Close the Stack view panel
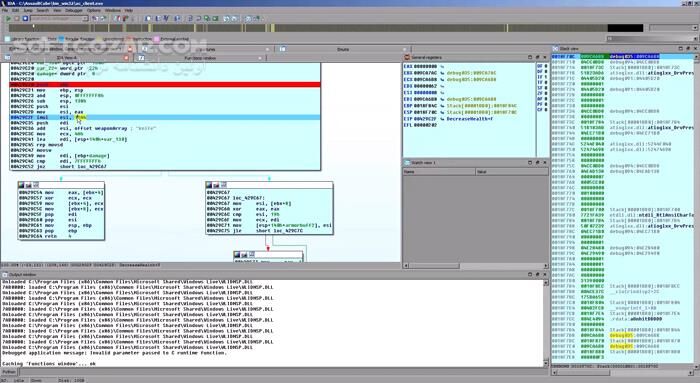This screenshot has width=700, height=383. [x=695, y=48]
